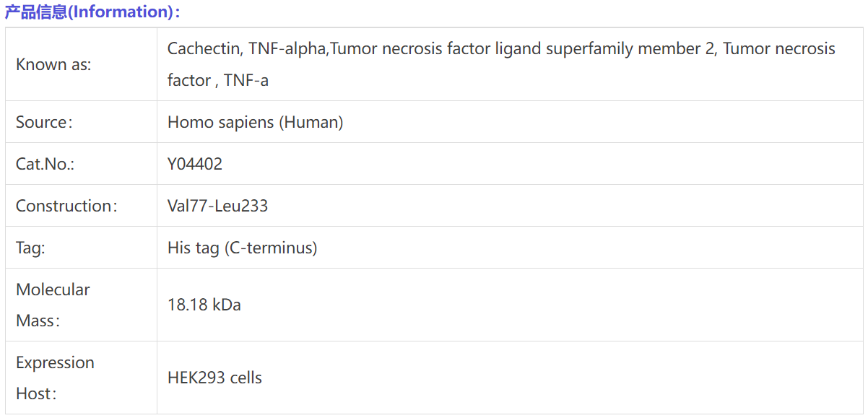The width and height of the screenshot is (868, 418).
Task: Click the 产品信息(Information) heading
Action: (x=92, y=12)
